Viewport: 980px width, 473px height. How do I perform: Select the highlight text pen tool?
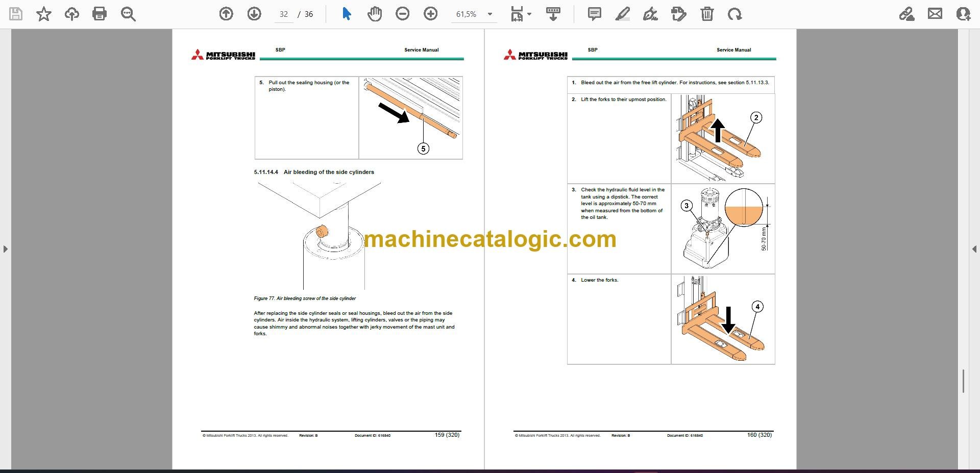point(623,14)
